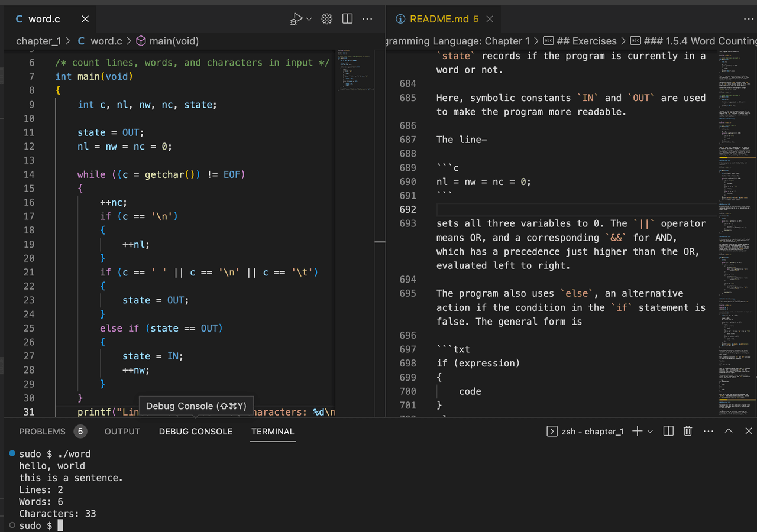Click the zsh - chapter_1 terminal label
This screenshot has height=532, width=757.
592,432
